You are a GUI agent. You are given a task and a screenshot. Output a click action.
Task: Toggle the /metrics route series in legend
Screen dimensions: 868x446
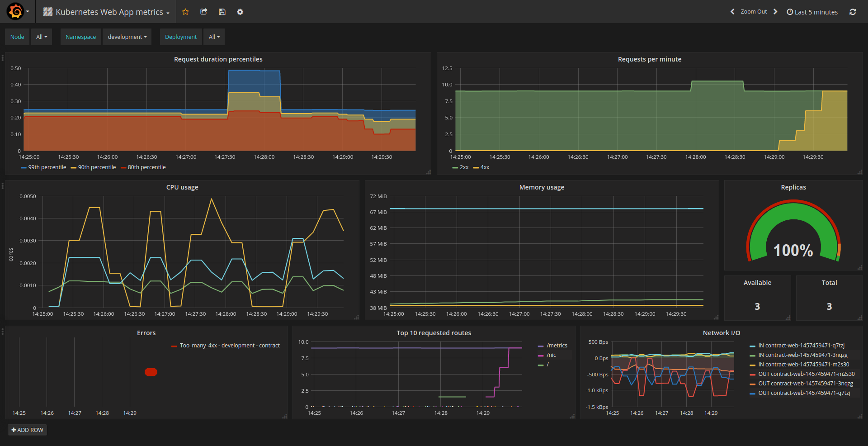click(557, 346)
